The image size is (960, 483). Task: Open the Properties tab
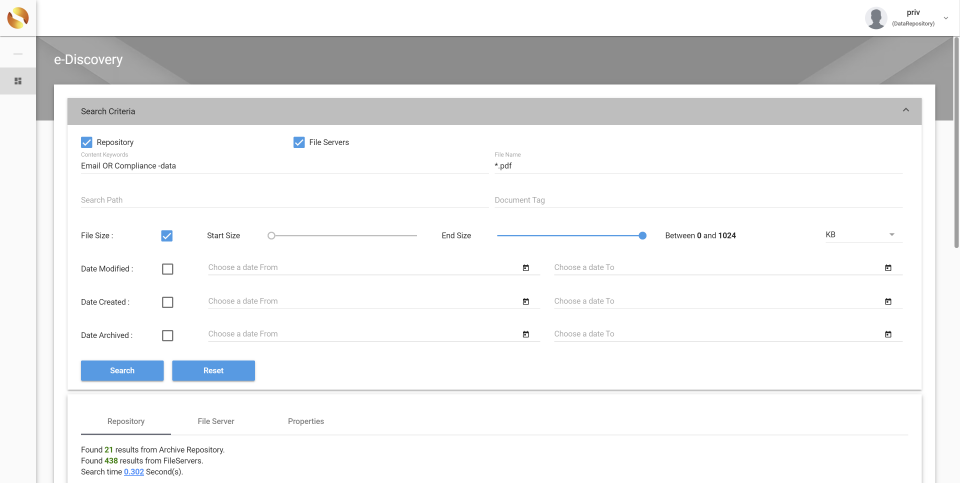pyautogui.click(x=306, y=421)
